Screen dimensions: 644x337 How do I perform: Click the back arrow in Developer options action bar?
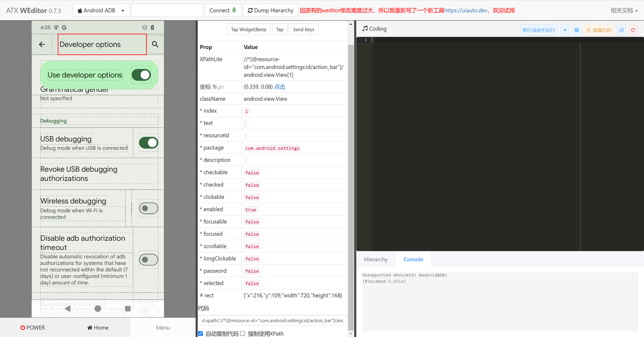tap(42, 44)
